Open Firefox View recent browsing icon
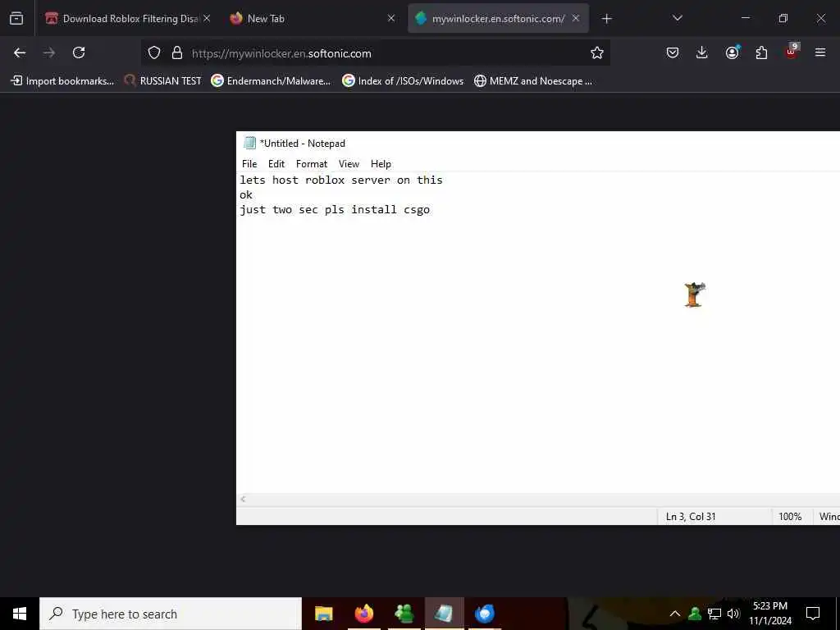840x630 pixels. pyautogui.click(x=16, y=19)
